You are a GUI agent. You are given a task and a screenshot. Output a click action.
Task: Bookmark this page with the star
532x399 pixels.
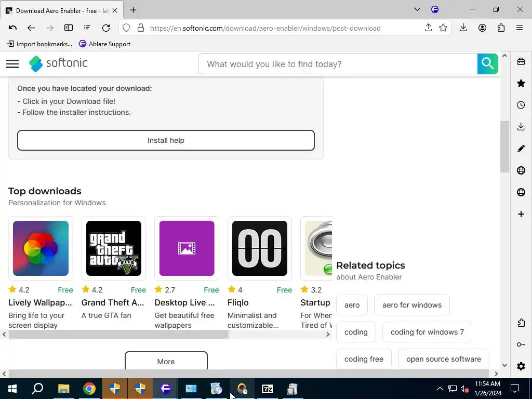[443, 28]
